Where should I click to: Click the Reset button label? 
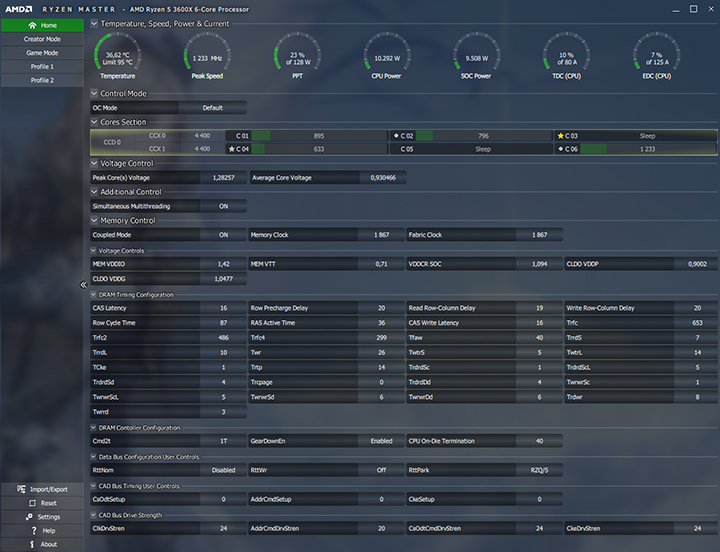[x=49, y=503]
